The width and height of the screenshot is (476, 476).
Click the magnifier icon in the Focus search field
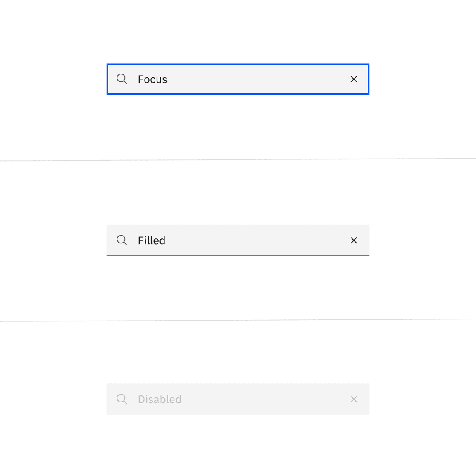pos(122,79)
